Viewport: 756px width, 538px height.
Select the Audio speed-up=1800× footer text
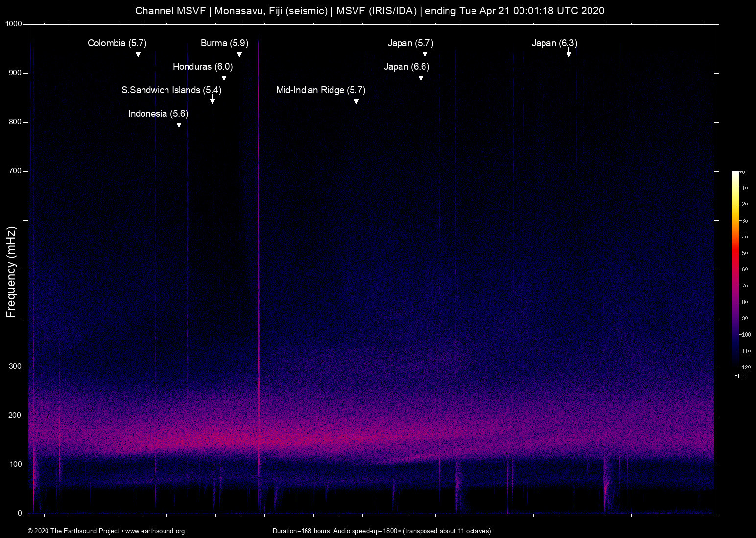pyautogui.click(x=367, y=531)
